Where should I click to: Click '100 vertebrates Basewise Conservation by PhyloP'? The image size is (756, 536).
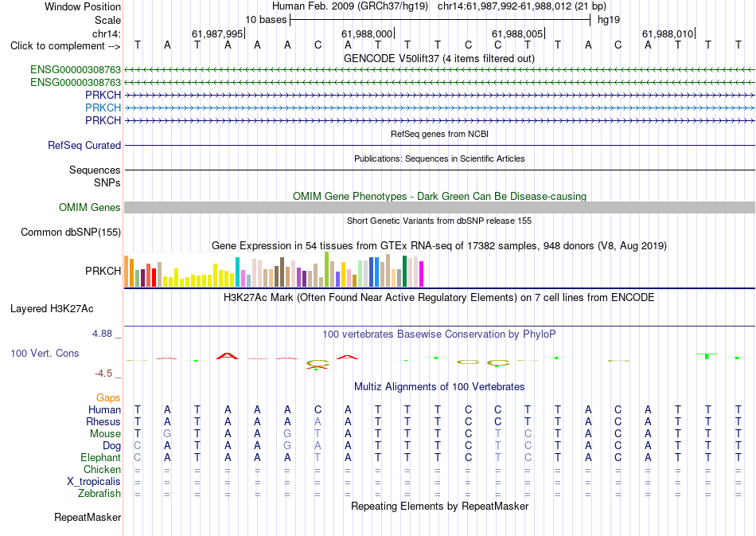pos(439,334)
